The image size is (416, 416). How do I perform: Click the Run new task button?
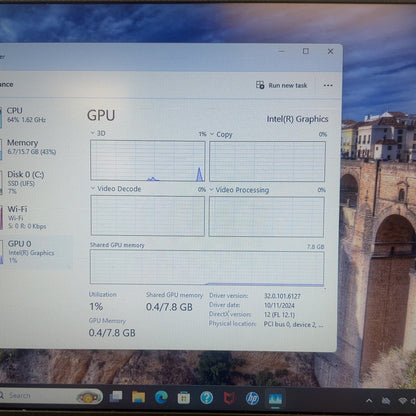click(281, 85)
